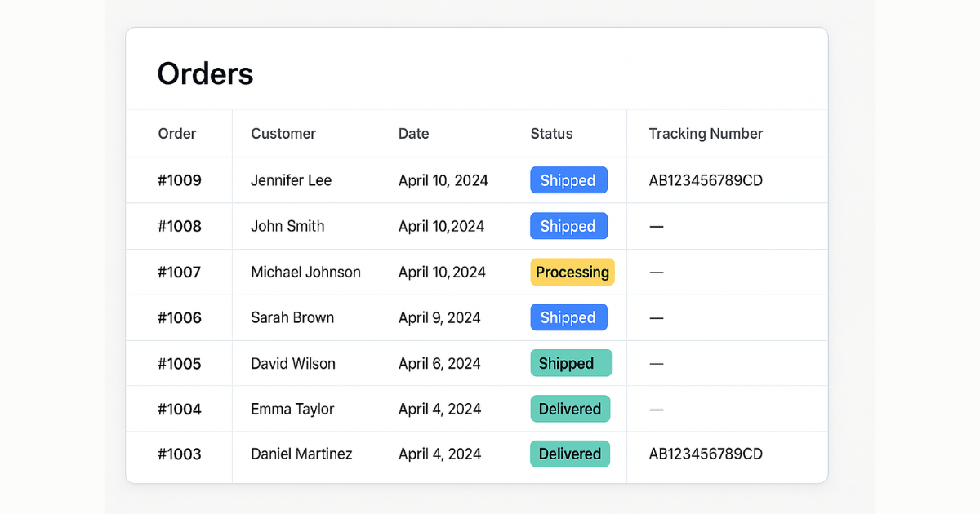Open order #1006

tap(180, 317)
